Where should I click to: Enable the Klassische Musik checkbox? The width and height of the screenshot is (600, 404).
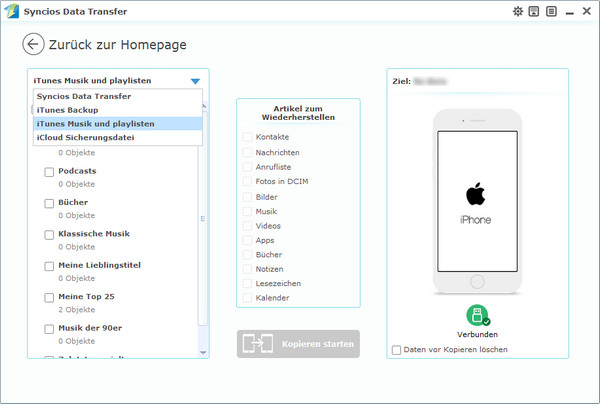click(49, 235)
